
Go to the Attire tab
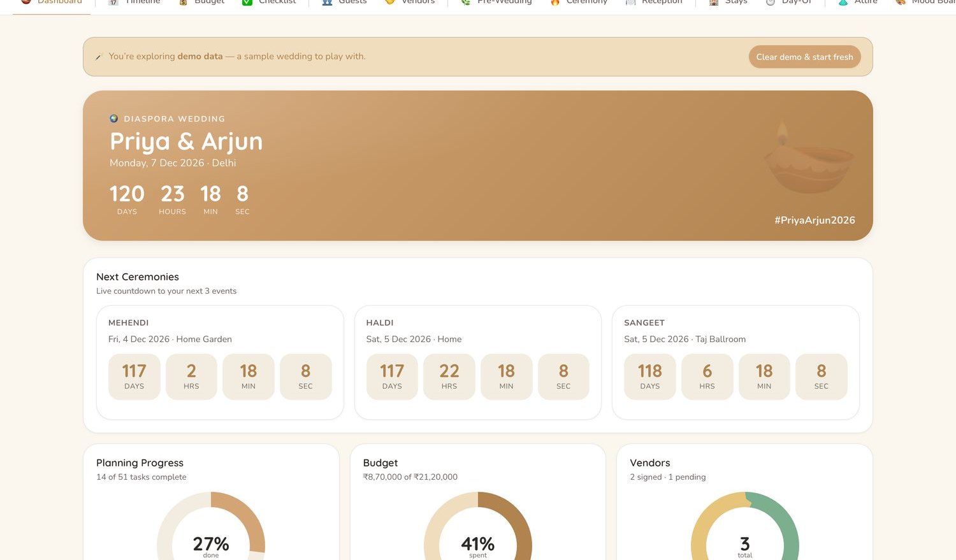(x=858, y=3)
